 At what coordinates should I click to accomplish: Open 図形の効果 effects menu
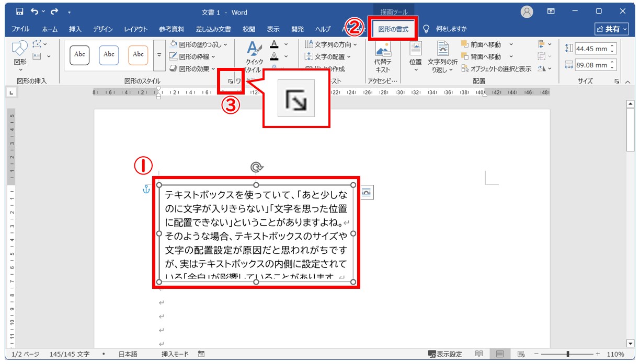tap(192, 68)
